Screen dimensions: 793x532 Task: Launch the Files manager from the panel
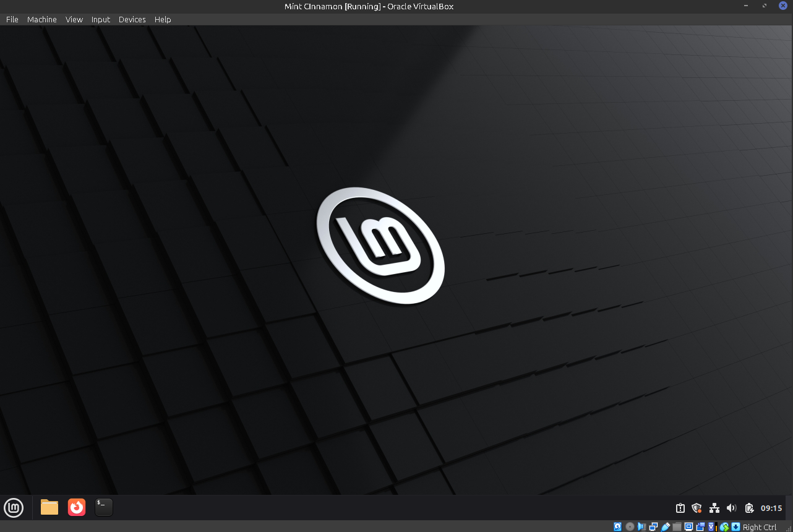[x=49, y=507]
